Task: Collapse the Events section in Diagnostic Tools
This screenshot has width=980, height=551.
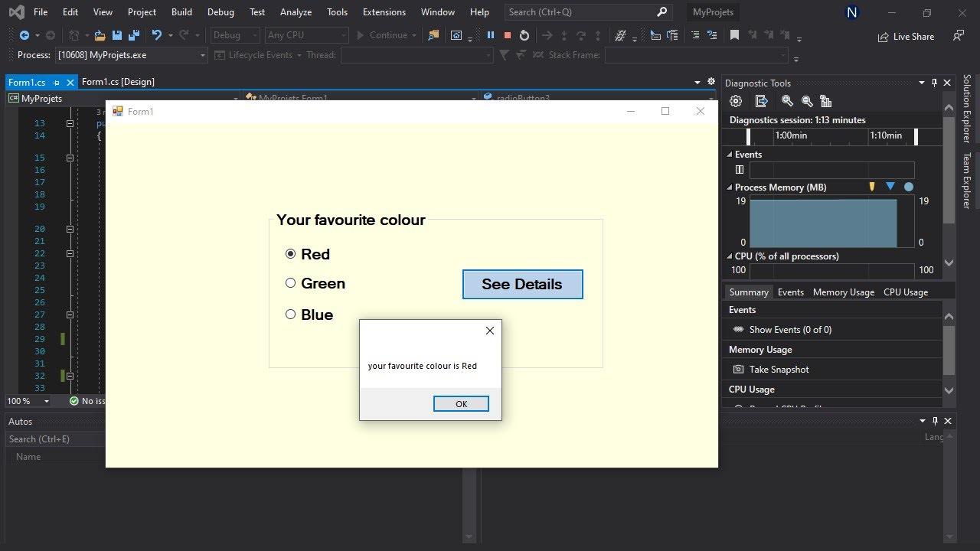Action: click(x=730, y=155)
